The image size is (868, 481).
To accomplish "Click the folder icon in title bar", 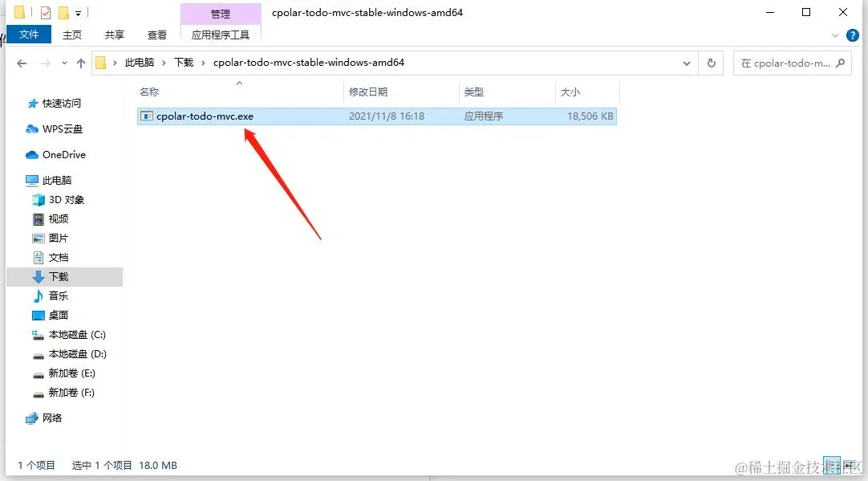I will tap(19, 12).
